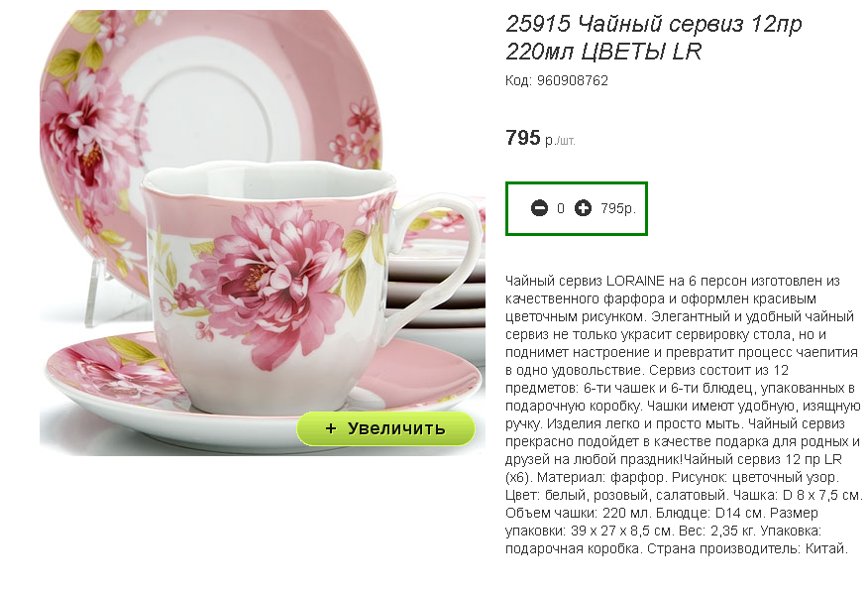Screen dimensions: 868x592
Task: Click the 795р. total in quantity box
Action: pyautogui.click(x=618, y=209)
